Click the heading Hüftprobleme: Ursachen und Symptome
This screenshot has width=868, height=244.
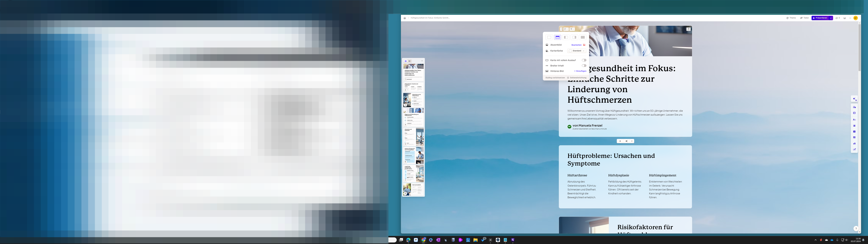pyautogui.click(x=611, y=159)
